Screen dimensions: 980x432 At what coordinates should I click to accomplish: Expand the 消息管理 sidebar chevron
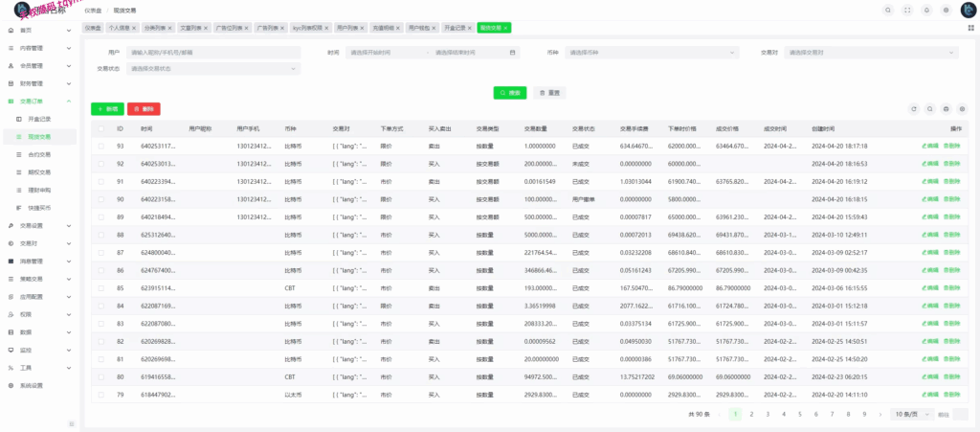[x=69, y=261]
